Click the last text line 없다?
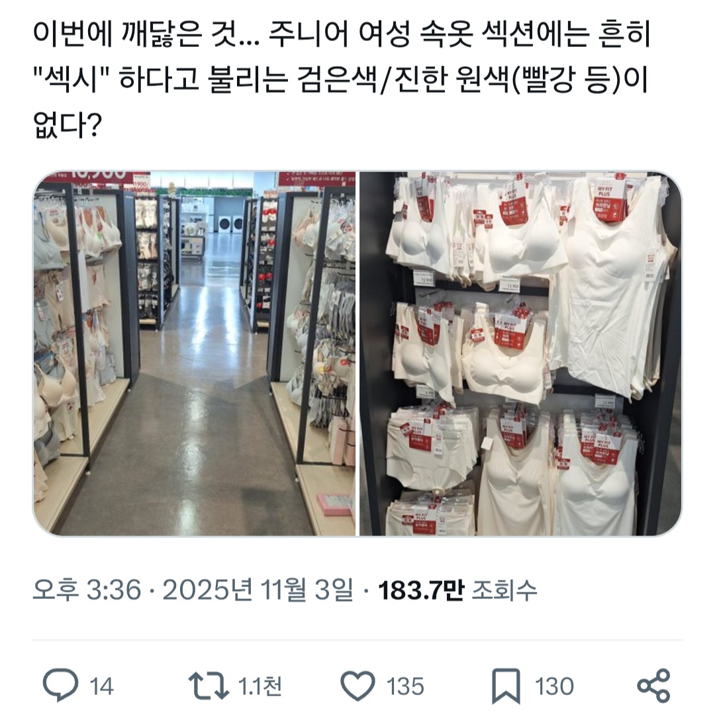 68,124
